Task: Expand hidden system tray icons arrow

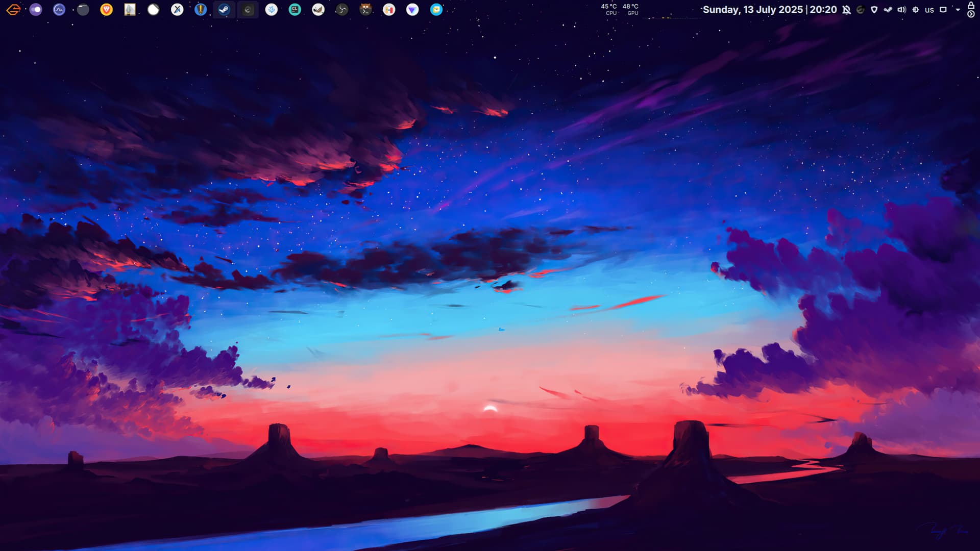Action: [x=958, y=10]
